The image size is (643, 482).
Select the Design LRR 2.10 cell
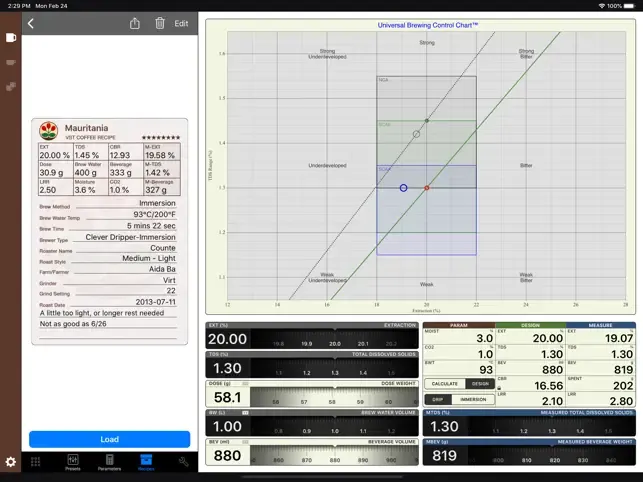click(x=530, y=399)
